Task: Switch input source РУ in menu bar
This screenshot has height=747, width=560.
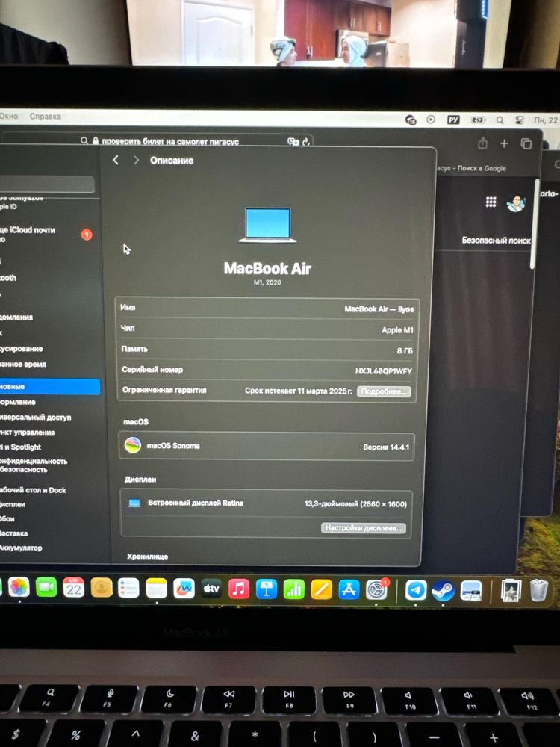Action: (x=453, y=120)
